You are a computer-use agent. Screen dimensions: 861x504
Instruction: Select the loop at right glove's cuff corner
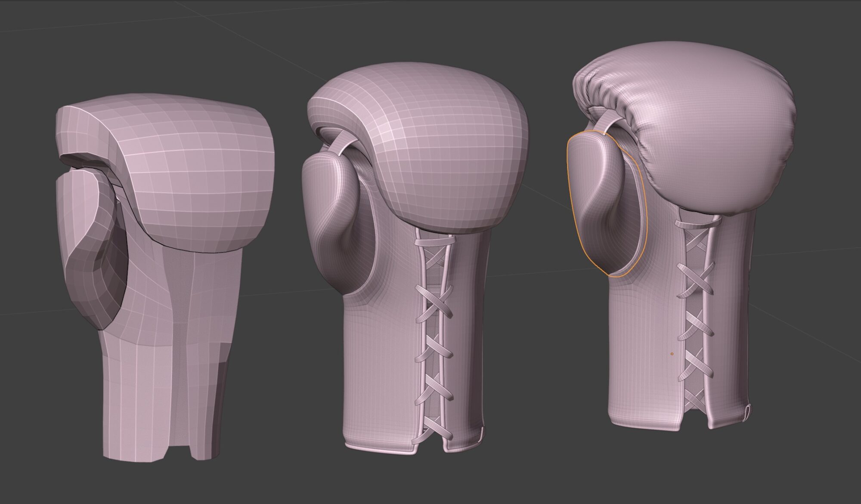[748, 411]
